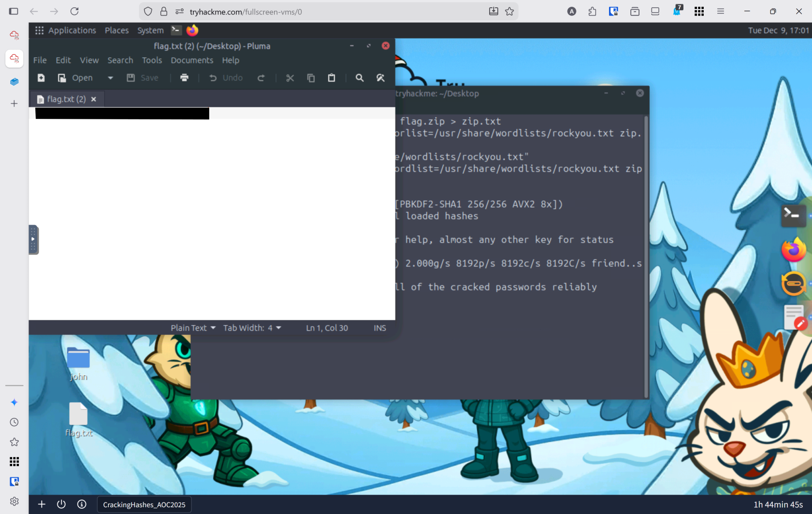The image size is (812, 514).
Task: Click the Paste clipboard icon
Action: coord(332,78)
